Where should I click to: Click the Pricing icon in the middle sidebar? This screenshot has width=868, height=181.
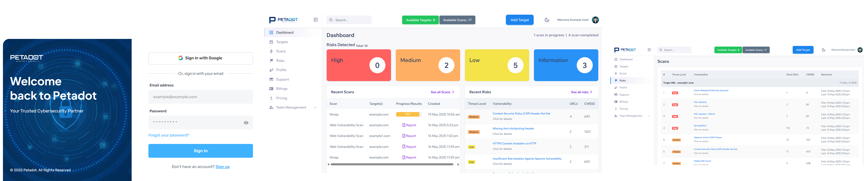click(x=271, y=98)
